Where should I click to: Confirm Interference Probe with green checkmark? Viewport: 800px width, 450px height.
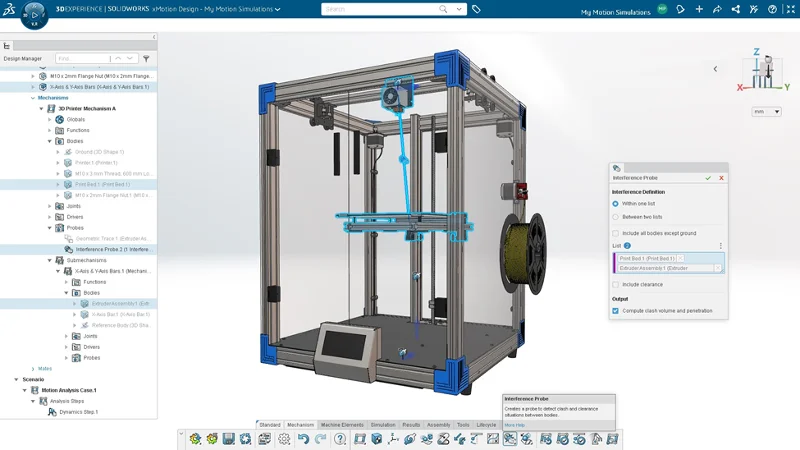click(708, 178)
